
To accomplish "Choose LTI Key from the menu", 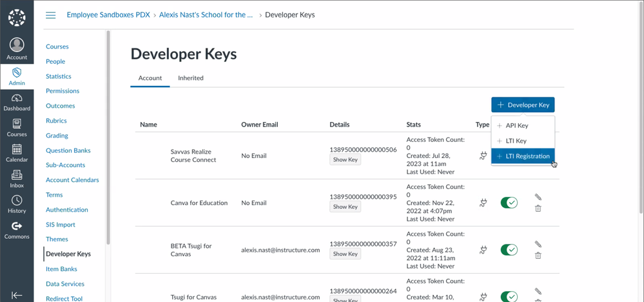I will pyautogui.click(x=523, y=141).
